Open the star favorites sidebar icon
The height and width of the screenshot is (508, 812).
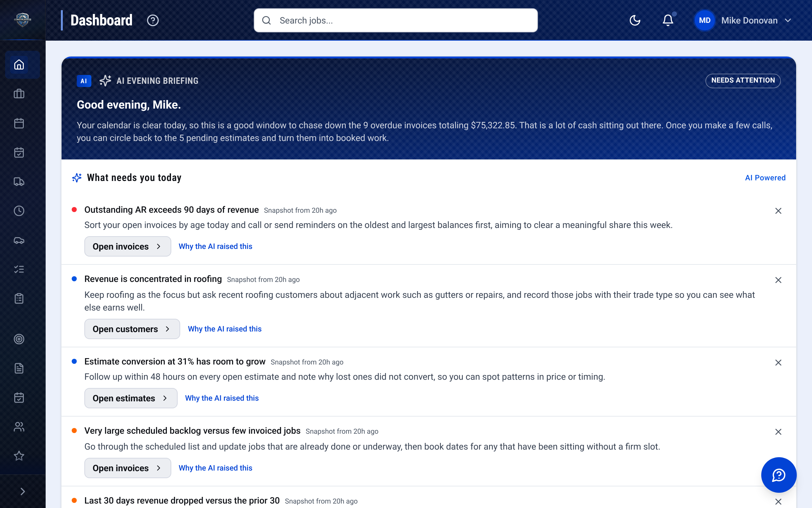tap(19, 456)
